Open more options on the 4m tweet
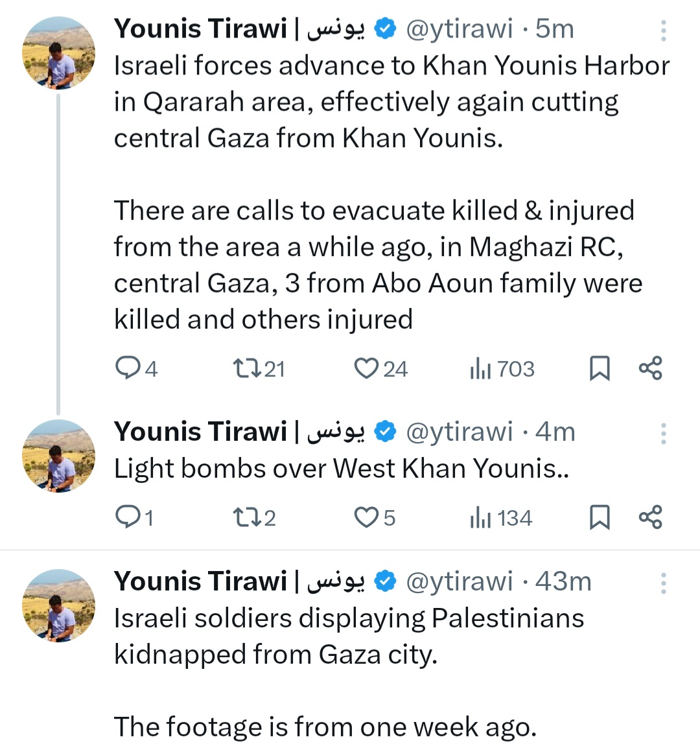700x748 pixels. (663, 434)
